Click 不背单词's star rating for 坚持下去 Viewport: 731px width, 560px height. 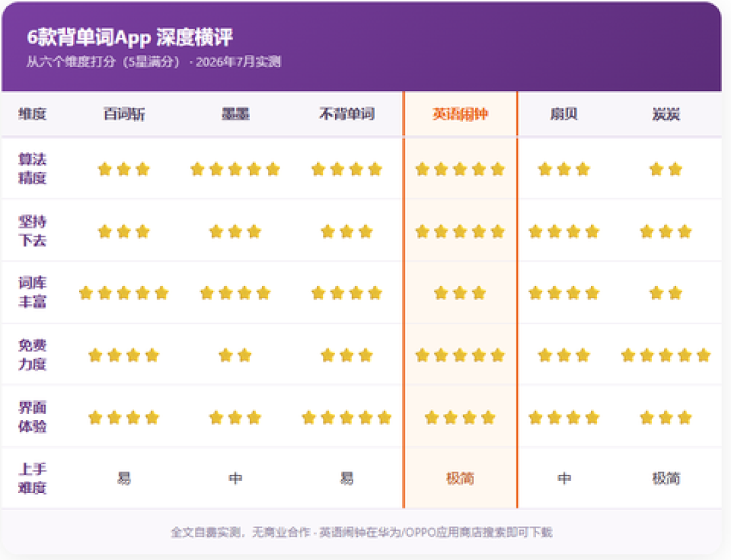[x=347, y=231]
